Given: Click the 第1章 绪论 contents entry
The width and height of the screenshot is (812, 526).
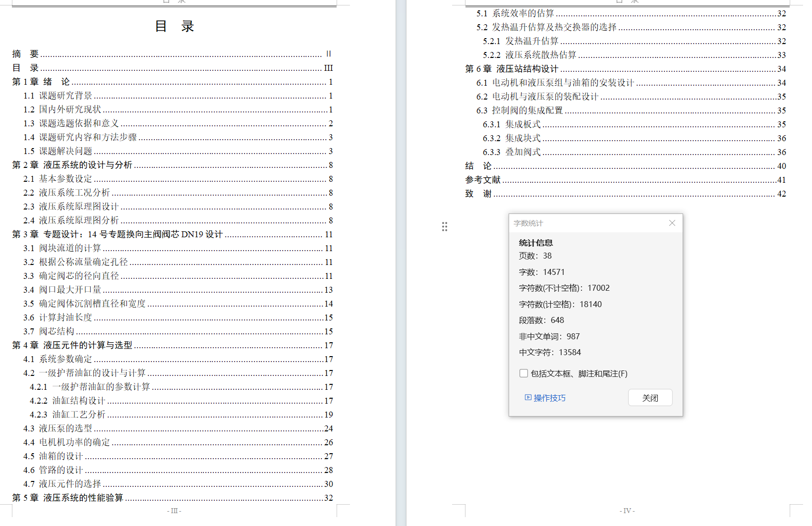Looking at the screenshot, I should click(40, 82).
